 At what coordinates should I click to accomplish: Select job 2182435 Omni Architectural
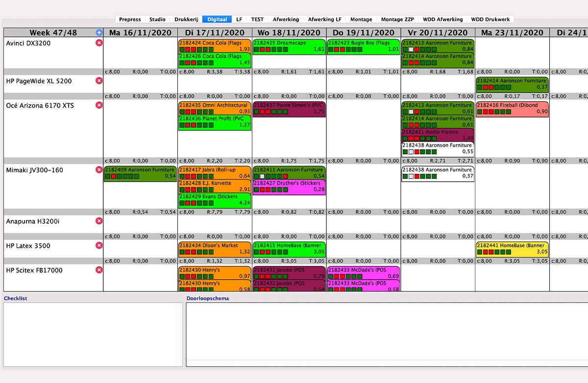pyautogui.click(x=215, y=108)
